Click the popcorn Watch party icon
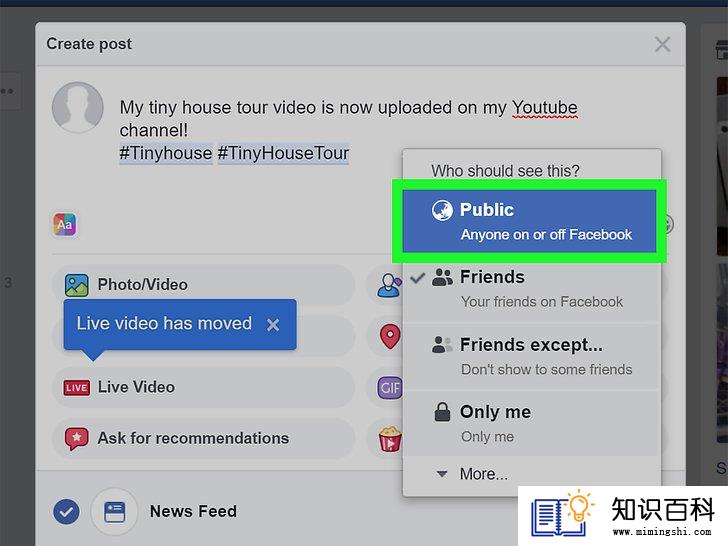 [x=390, y=439]
